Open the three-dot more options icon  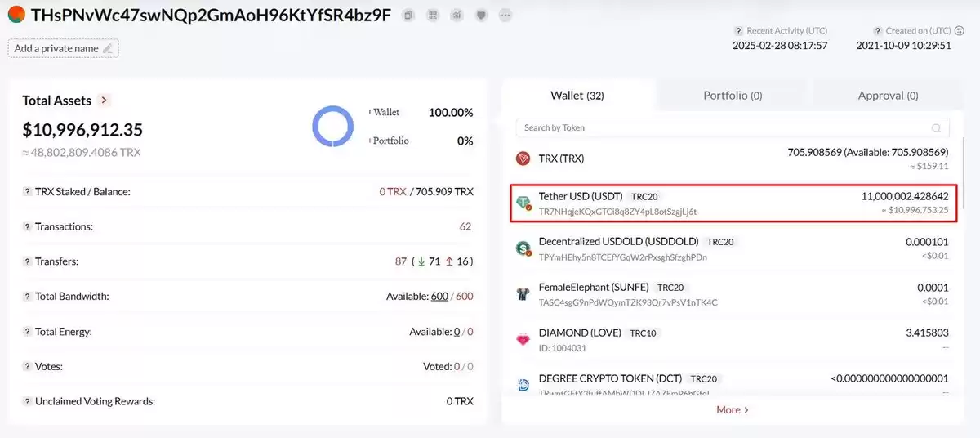506,16
